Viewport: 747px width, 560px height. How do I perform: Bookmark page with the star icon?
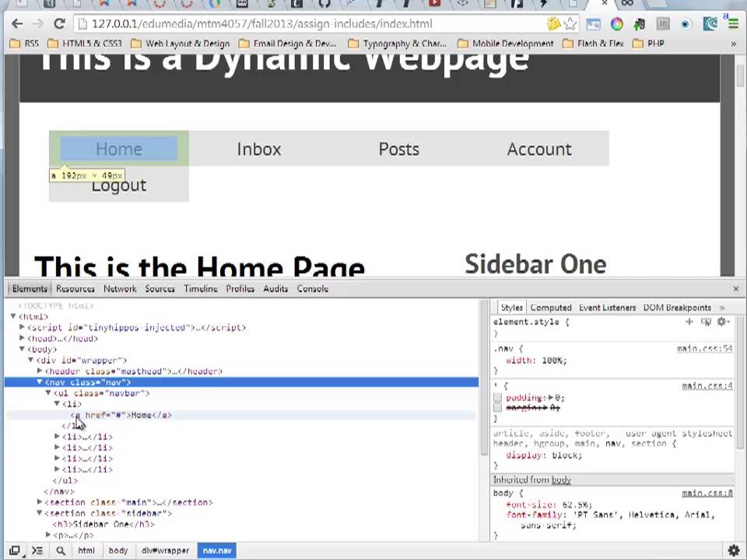tap(570, 24)
